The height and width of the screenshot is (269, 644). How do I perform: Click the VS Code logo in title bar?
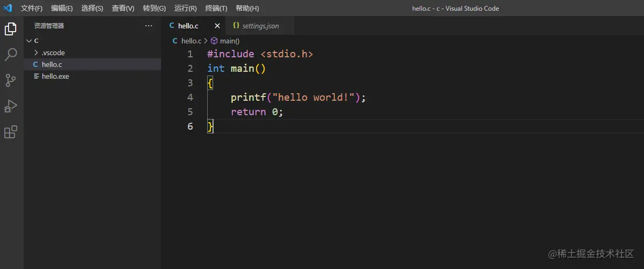pyautogui.click(x=8, y=8)
